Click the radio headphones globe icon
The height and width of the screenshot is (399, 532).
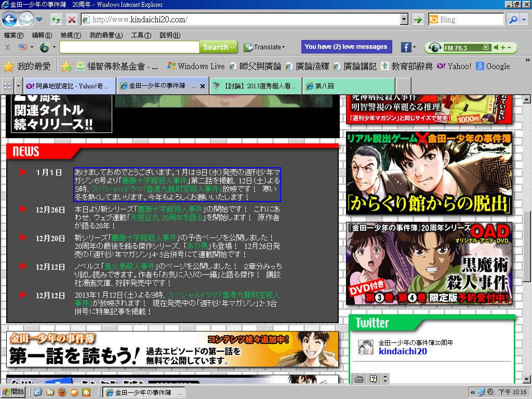[435, 47]
